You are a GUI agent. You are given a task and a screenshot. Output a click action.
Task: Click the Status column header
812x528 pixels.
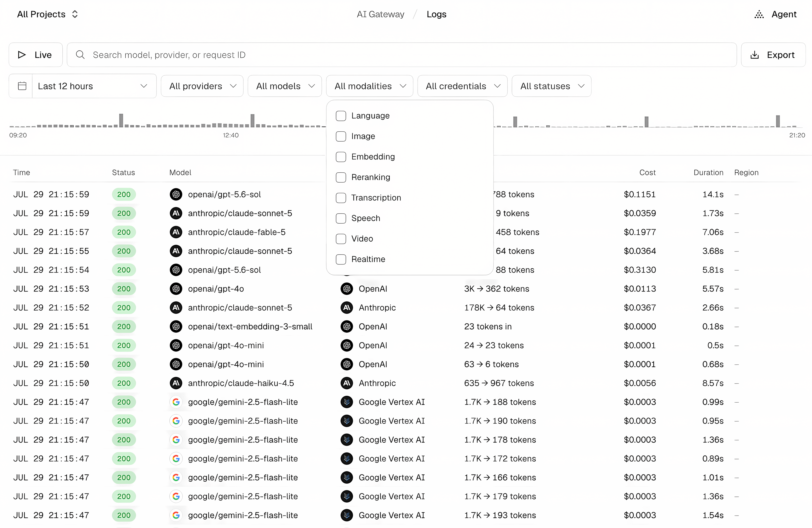pyautogui.click(x=123, y=172)
